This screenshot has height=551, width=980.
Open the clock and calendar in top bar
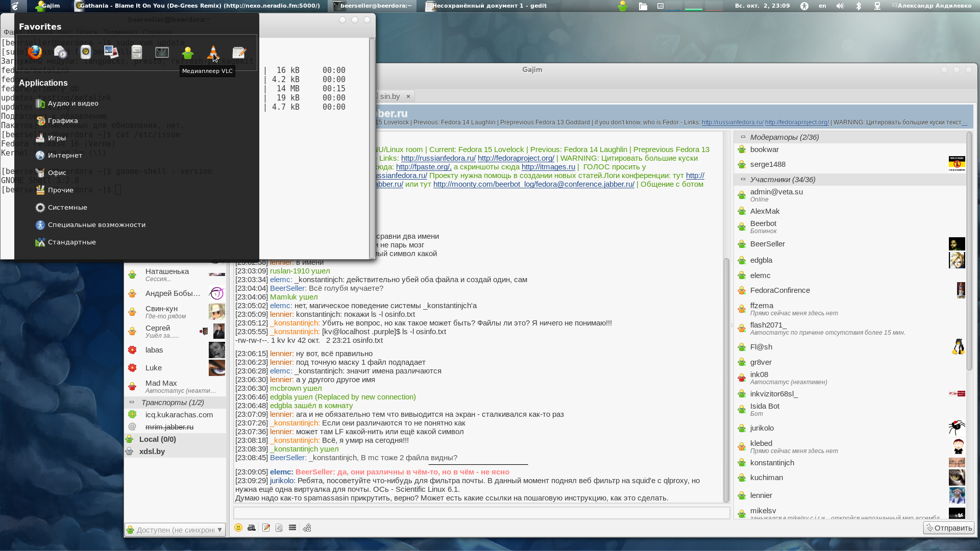point(762,6)
